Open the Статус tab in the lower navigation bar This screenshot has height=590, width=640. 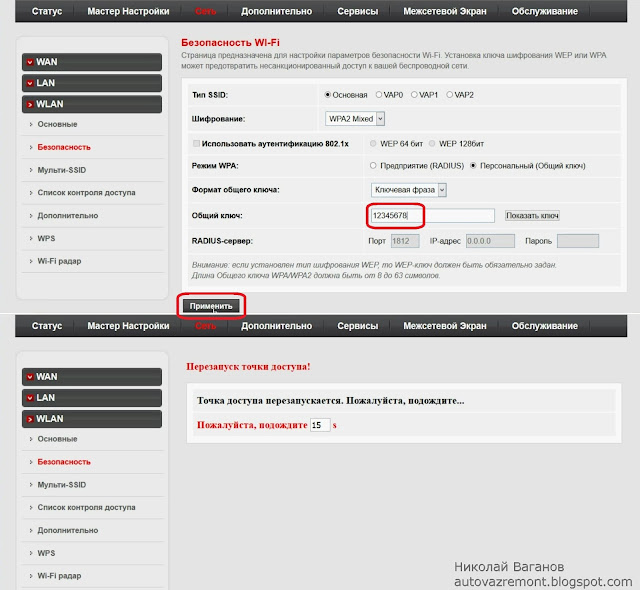click(x=47, y=326)
